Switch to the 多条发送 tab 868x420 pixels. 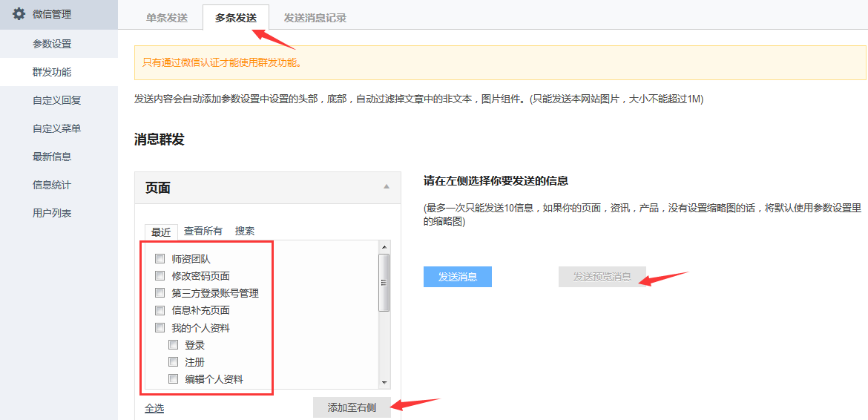pyautogui.click(x=236, y=18)
